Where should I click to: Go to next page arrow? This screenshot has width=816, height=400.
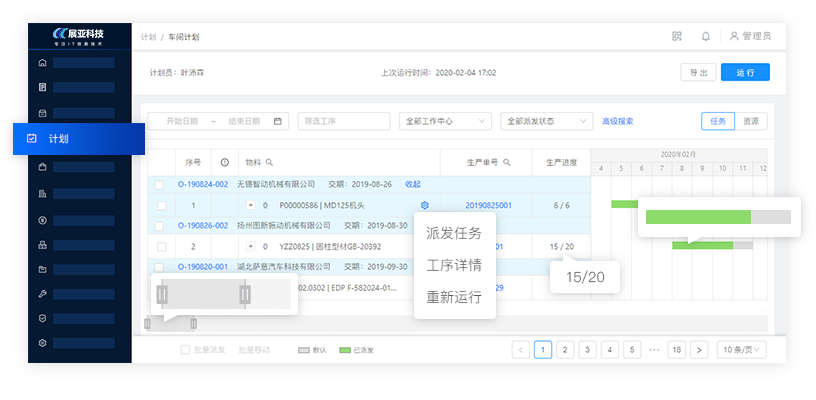(x=699, y=350)
